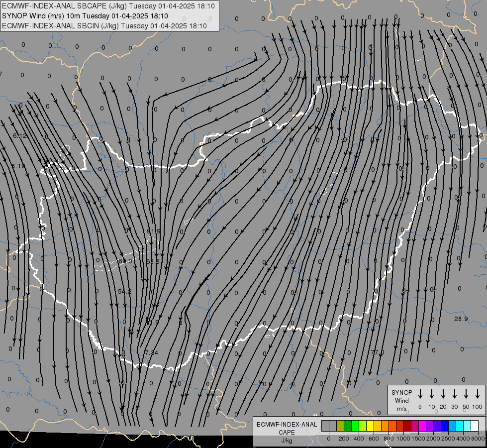
Task: Pick the purple swatch near 2000 label
Action: coord(429,426)
